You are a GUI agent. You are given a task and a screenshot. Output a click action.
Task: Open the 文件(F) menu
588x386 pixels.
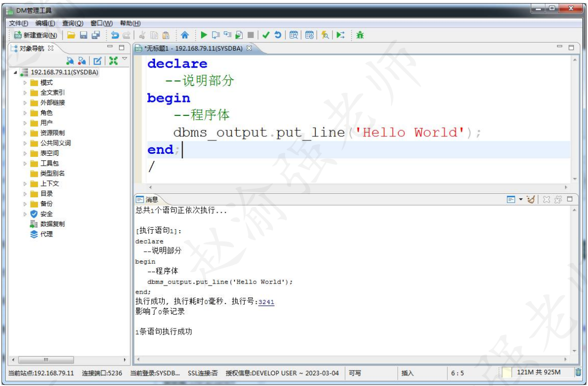18,23
